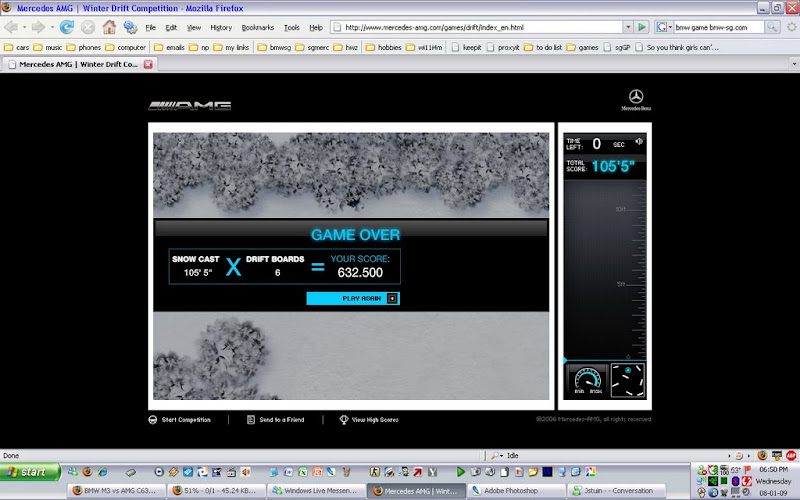800x500 pixels.
Task: Click the sgGP bookmark
Action: coord(617,47)
